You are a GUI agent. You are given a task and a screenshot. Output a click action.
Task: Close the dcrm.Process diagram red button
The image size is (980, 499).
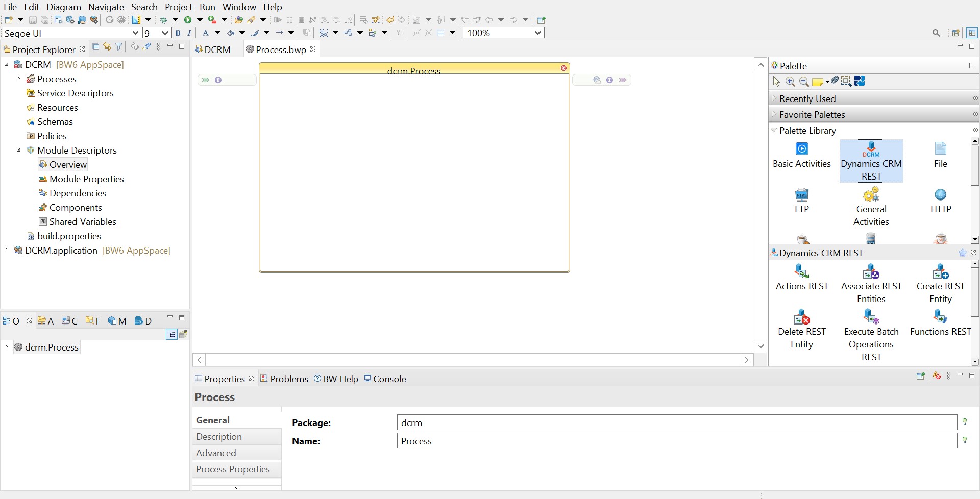pos(563,68)
